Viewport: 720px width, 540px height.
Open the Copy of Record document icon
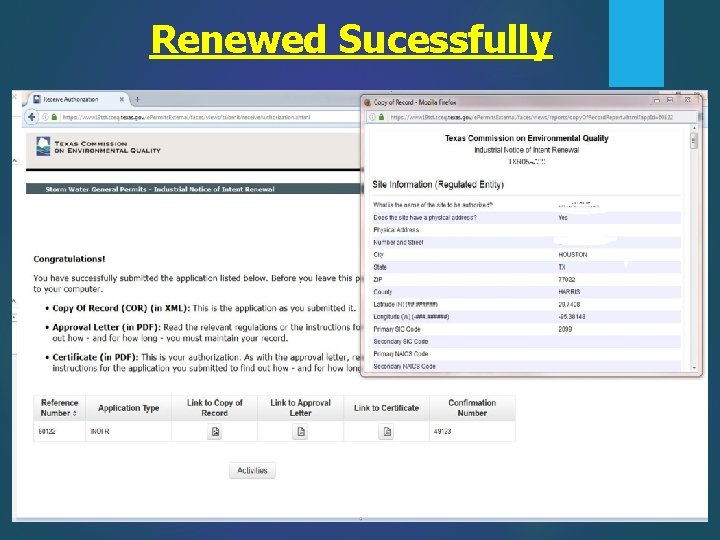point(215,432)
